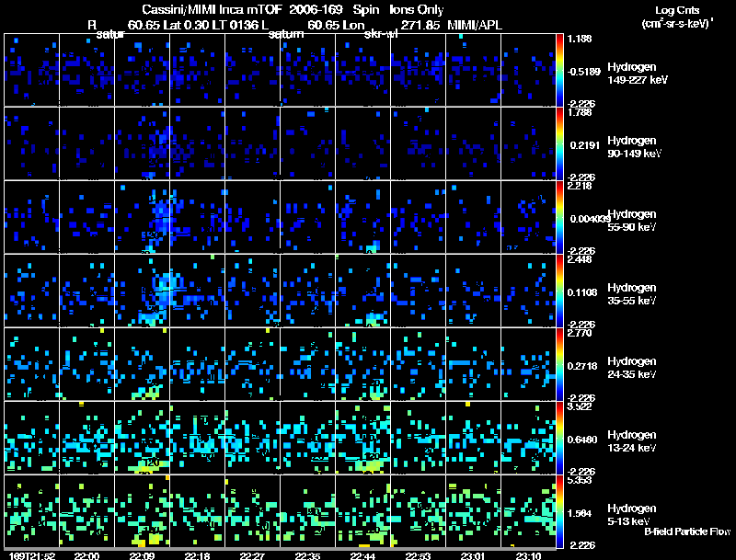Click the Hydrogen 5-13 keV color bar
The height and width of the screenshot is (560, 736).
point(561,510)
